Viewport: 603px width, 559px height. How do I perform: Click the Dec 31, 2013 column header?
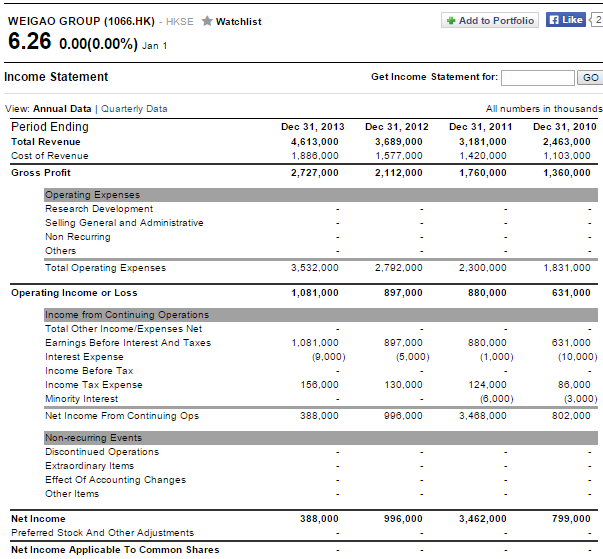tap(313, 127)
